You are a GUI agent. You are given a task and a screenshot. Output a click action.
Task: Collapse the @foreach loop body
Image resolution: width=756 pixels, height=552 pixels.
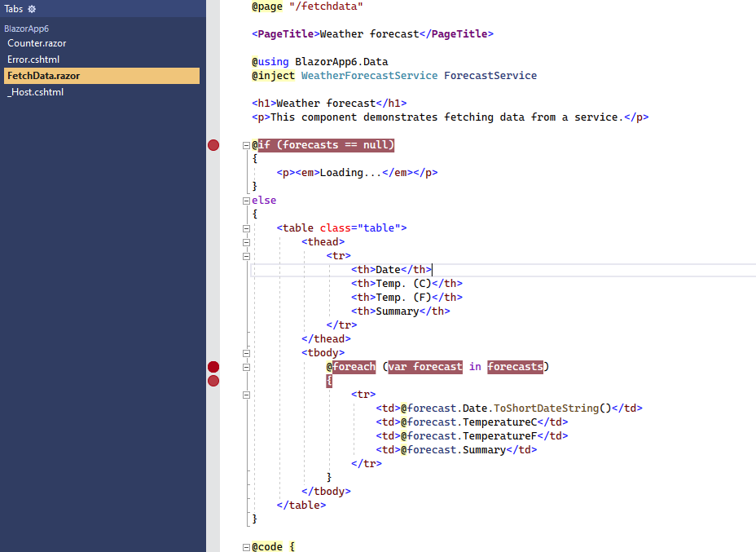[245, 367]
